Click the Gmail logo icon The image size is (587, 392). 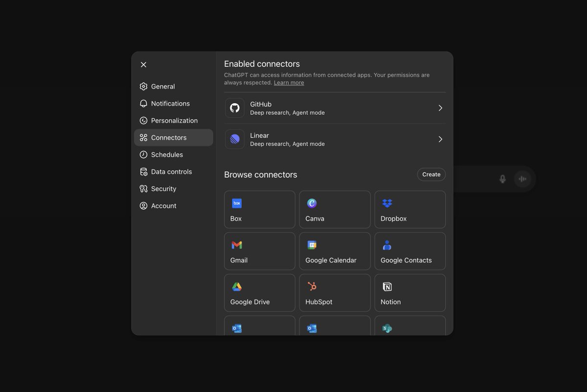(237, 245)
